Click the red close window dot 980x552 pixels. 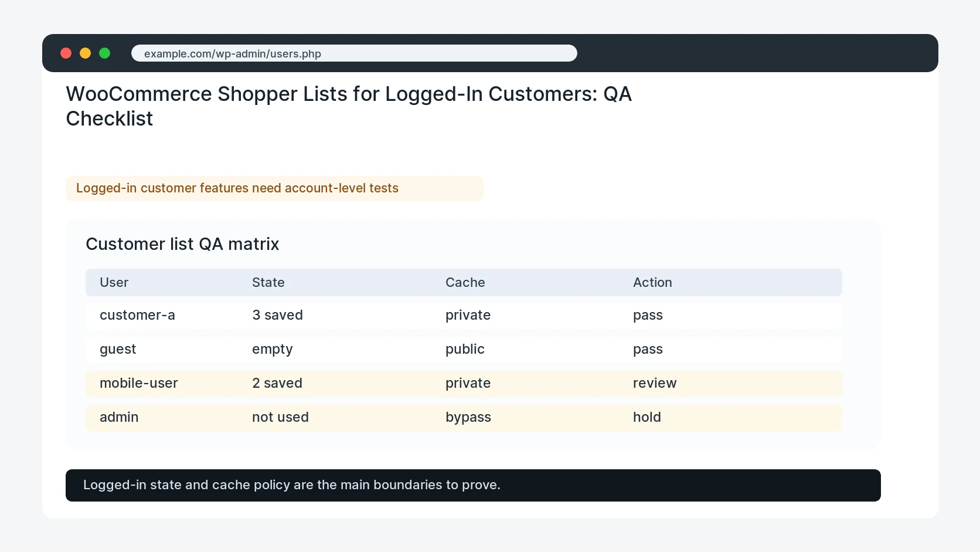coord(66,53)
